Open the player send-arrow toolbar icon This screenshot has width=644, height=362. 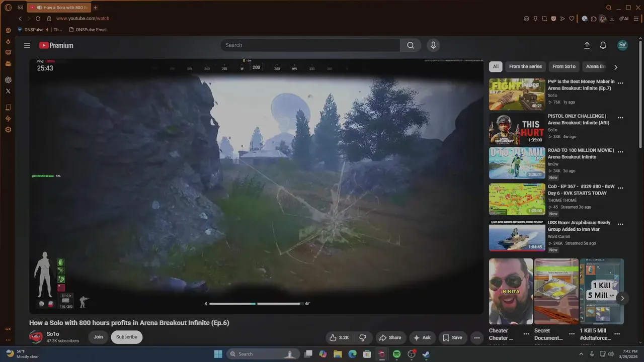coord(562,19)
